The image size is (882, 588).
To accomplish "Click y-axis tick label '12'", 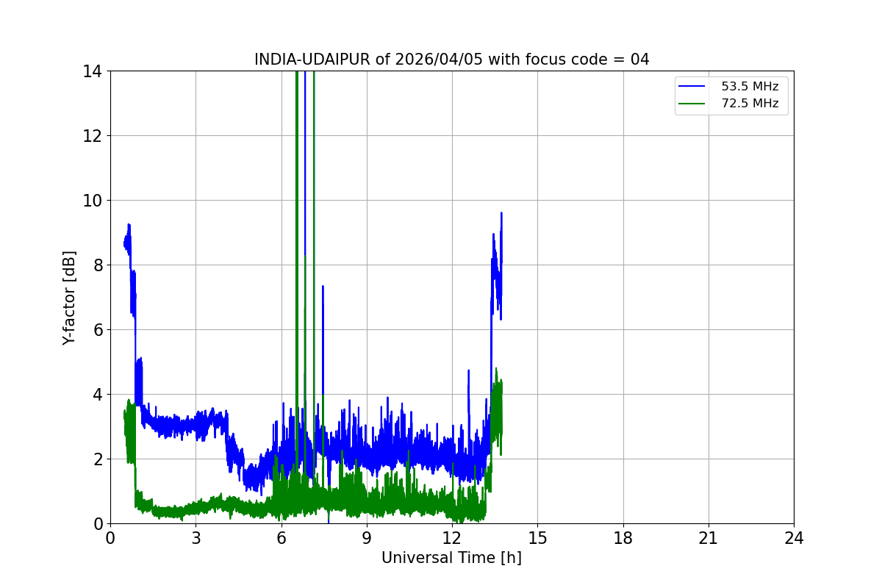I will coord(93,136).
